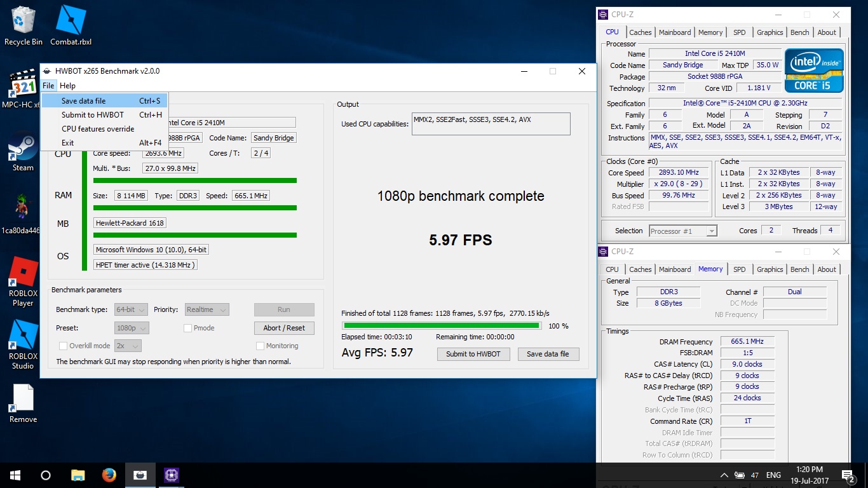Open the Steam desktop shortcut

tap(23, 151)
